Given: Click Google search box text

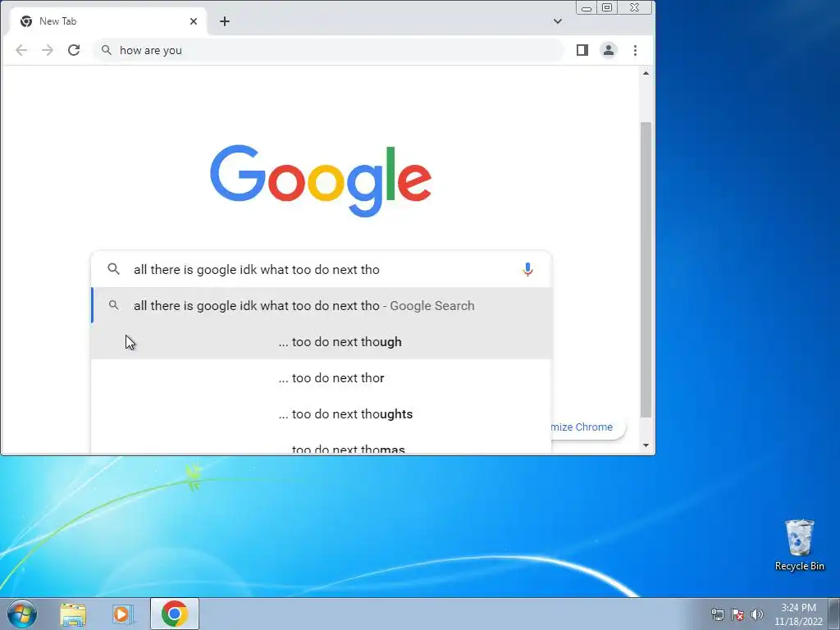Looking at the screenshot, I should point(257,269).
